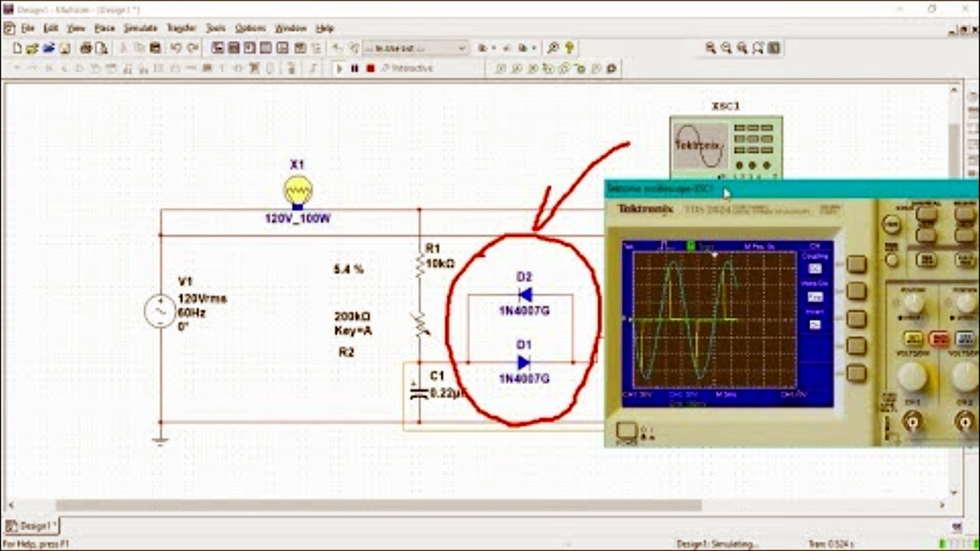The width and height of the screenshot is (980, 551).
Task: Switch to the Design1 sheet tab
Action: pos(31,526)
